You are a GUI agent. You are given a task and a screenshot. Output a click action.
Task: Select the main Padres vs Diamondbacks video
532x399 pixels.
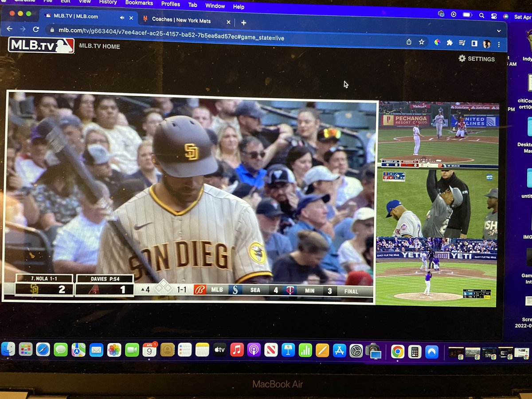click(190, 197)
